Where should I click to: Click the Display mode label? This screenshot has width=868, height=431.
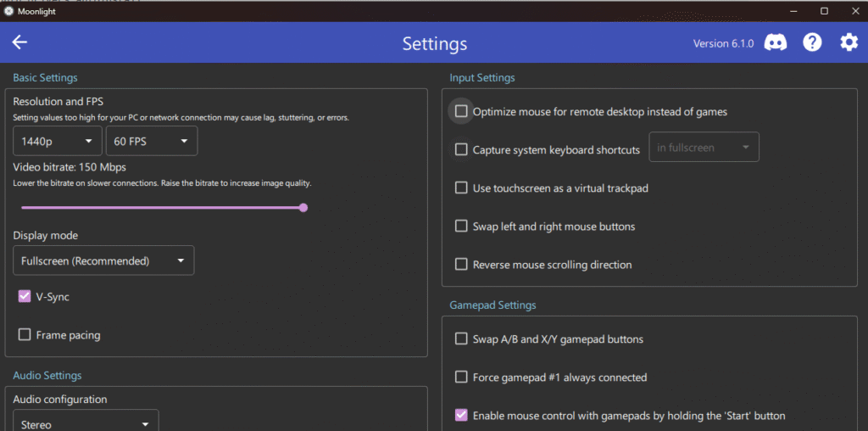pos(46,236)
